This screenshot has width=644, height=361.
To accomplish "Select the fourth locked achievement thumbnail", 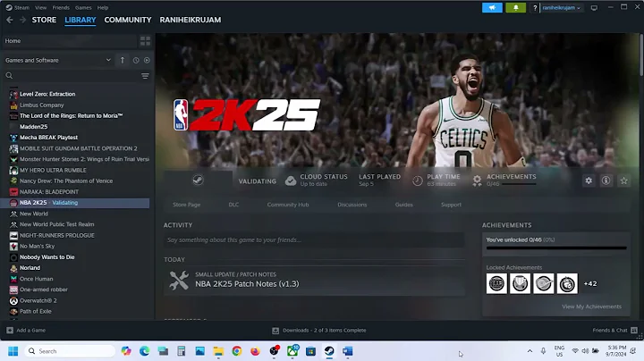I will tap(567, 283).
